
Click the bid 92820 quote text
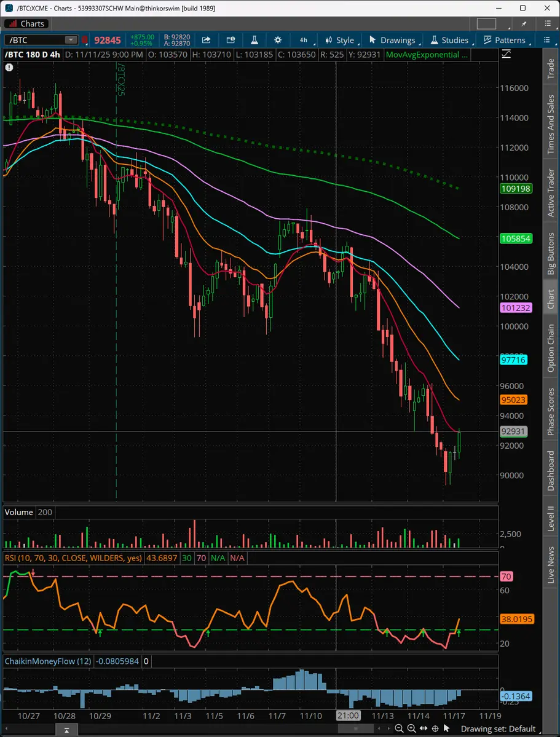tap(177, 37)
